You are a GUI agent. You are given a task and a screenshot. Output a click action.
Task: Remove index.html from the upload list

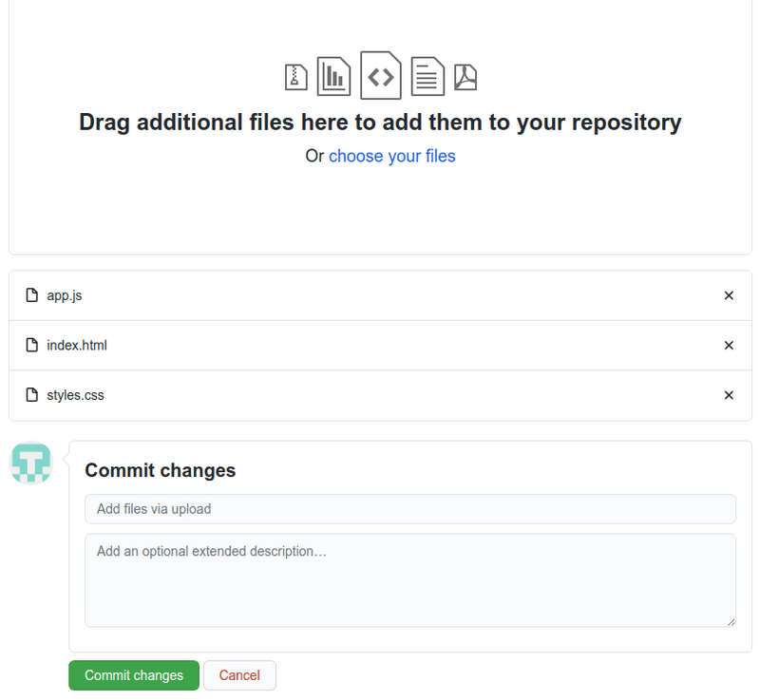[x=729, y=345]
